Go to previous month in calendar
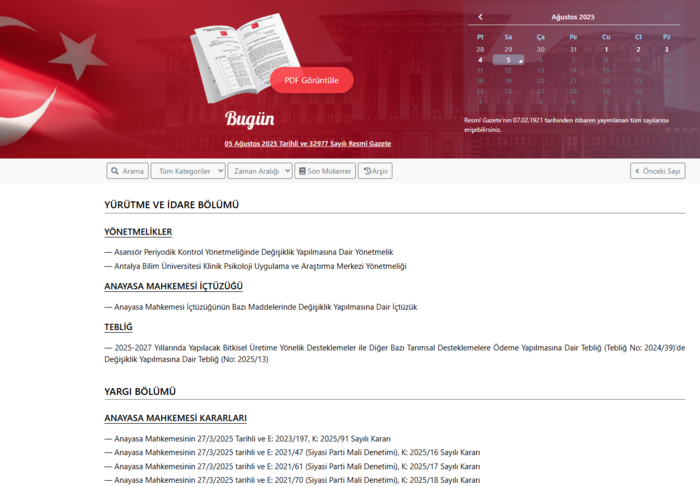The image size is (700, 487). tap(480, 17)
